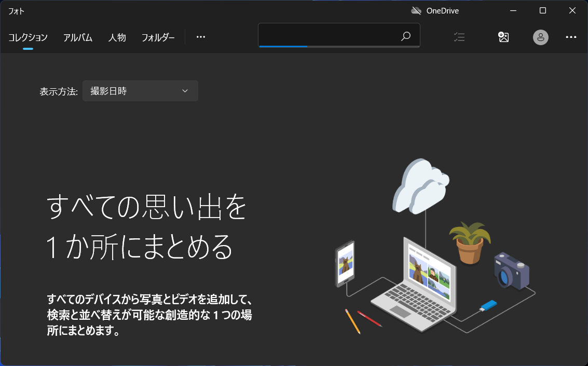Click the 表示方法: label
The height and width of the screenshot is (366, 588).
pyautogui.click(x=59, y=91)
